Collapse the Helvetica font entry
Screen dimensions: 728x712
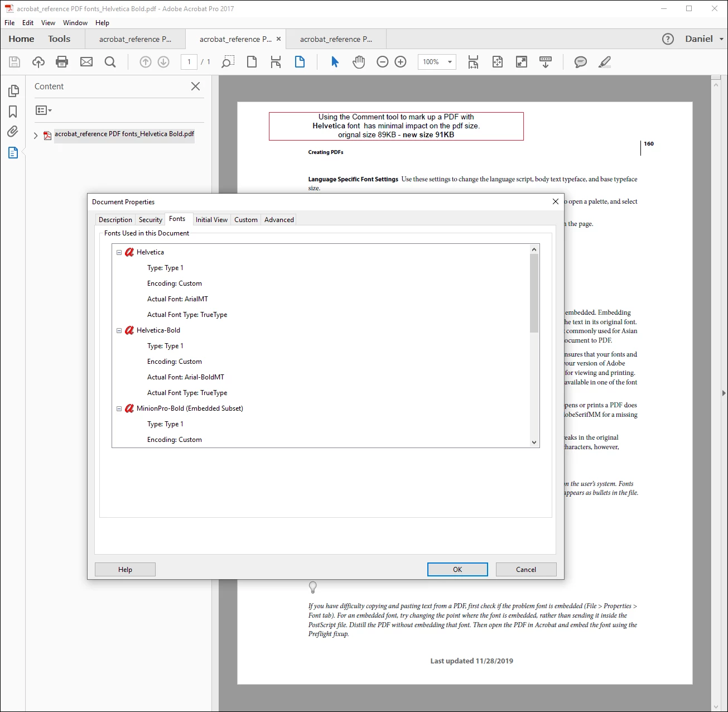[119, 252]
